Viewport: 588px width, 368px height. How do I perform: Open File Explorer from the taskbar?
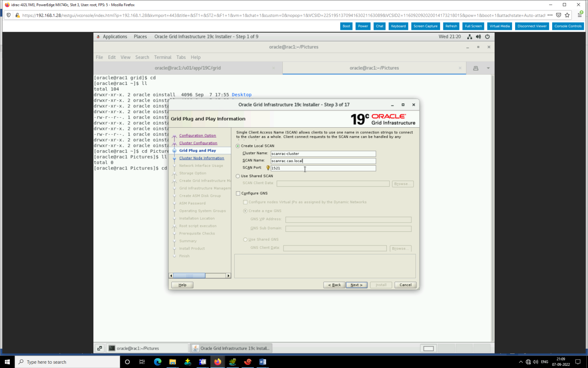172,362
